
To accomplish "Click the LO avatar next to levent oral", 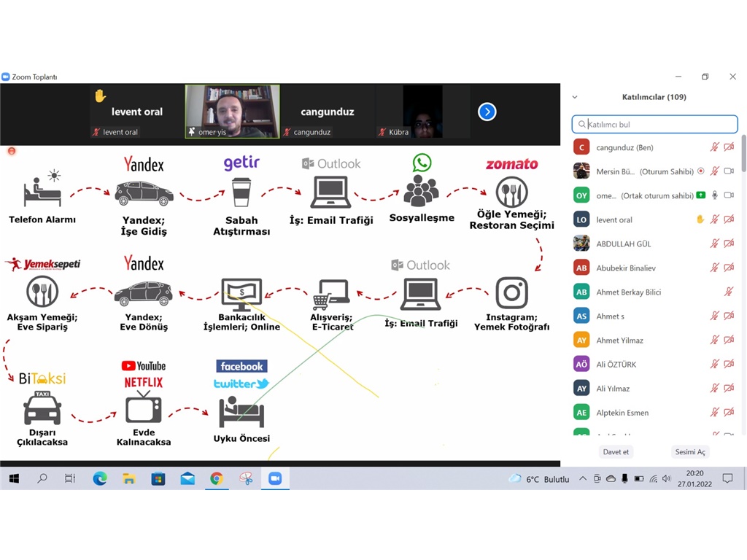I will pyautogui.click(x=581, y=219).
